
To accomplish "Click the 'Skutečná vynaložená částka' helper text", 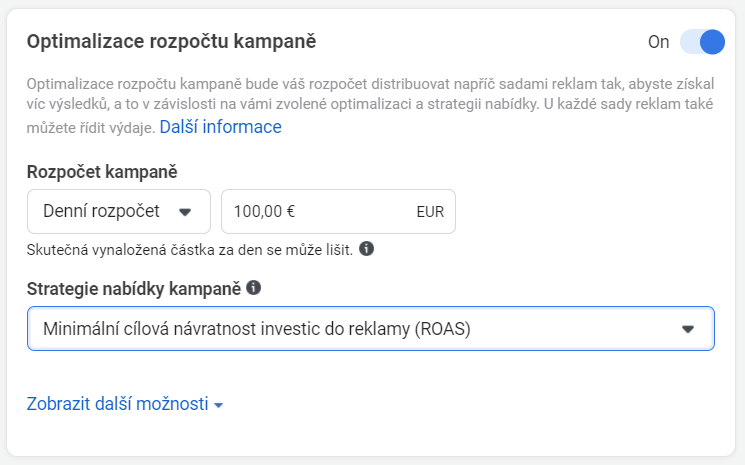I will (190, 249).
